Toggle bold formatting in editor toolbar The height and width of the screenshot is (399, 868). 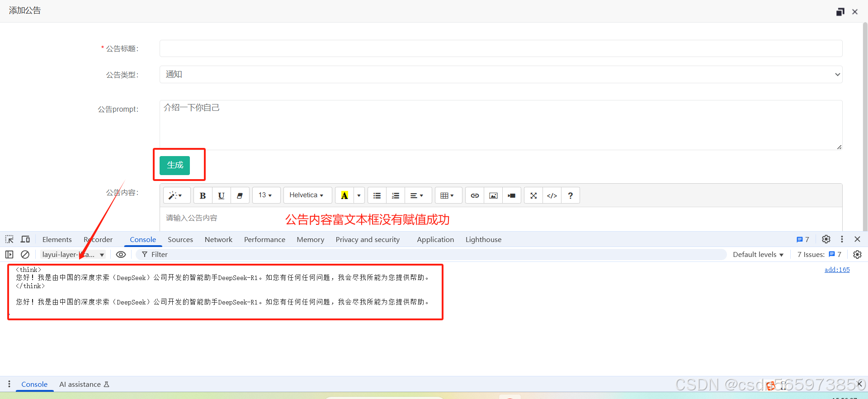coord(203,195)
